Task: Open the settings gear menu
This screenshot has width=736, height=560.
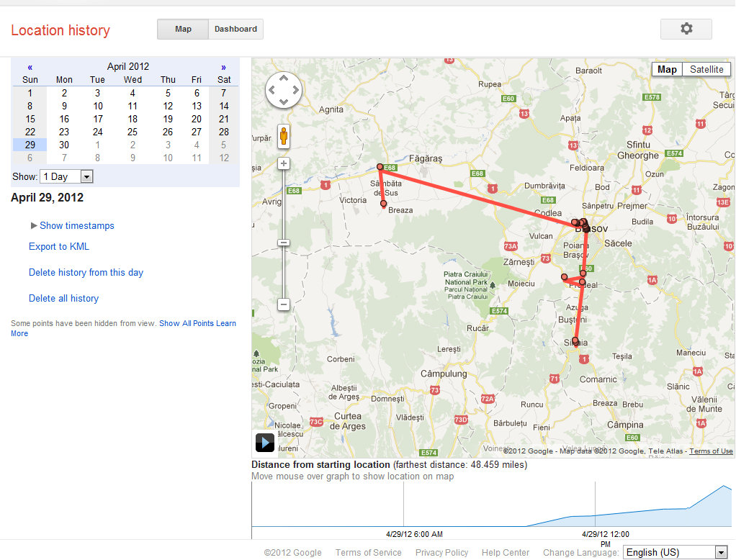Action: 686,29
